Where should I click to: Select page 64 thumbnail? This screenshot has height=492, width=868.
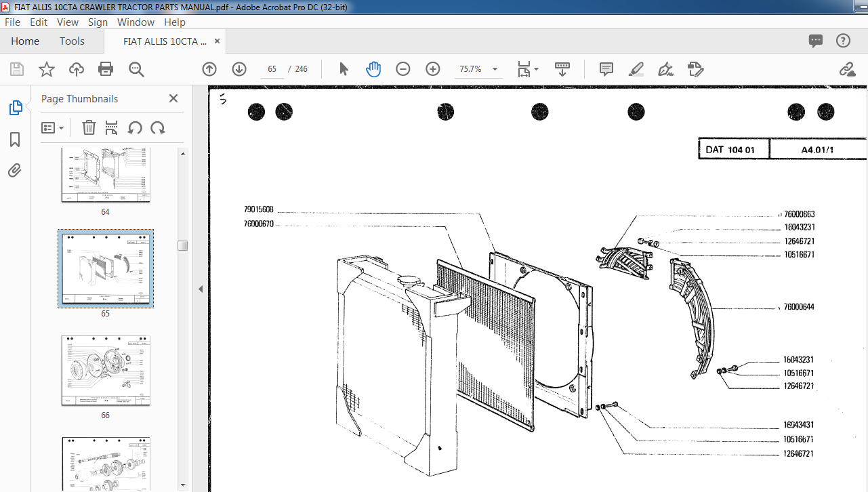tap(106, 175)
